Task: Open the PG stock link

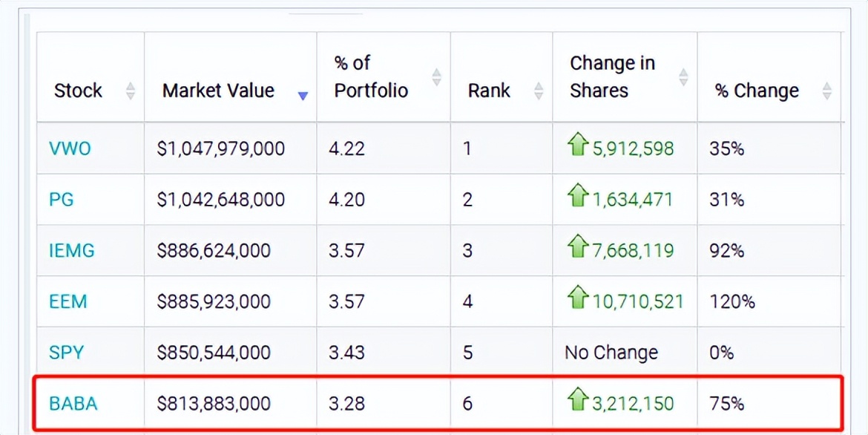Action: click(62, 200)
